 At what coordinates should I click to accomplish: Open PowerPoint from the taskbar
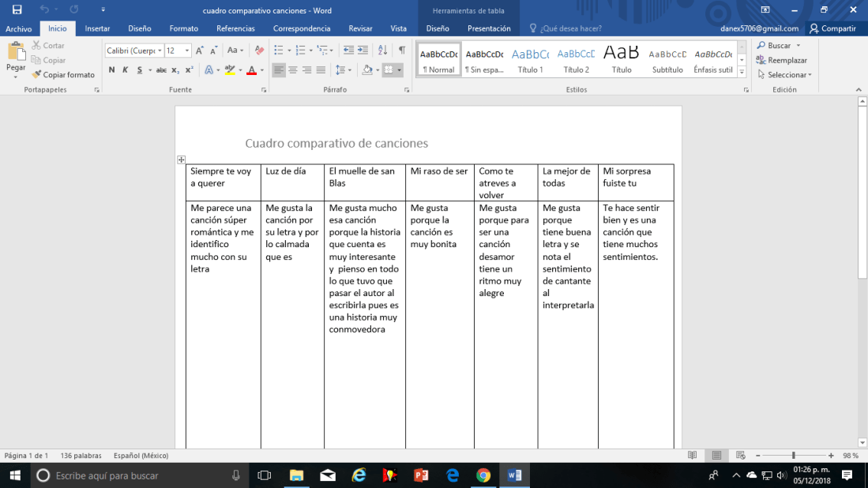click(421, 475)
